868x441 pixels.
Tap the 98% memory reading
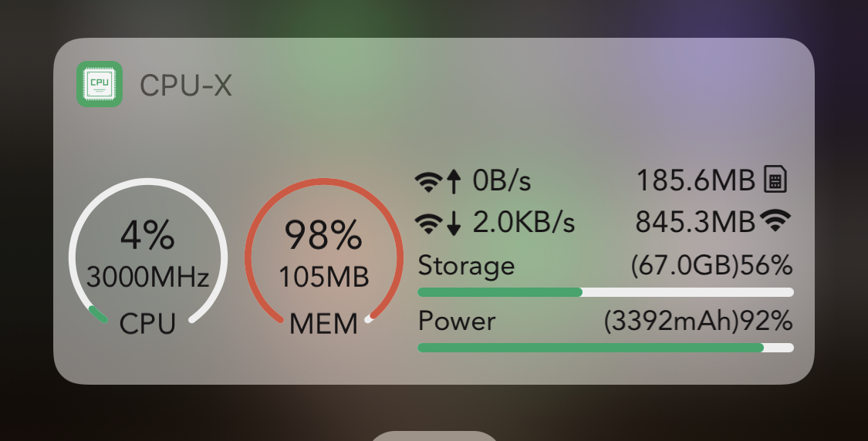pyautogui.click(x=323, y=235)
